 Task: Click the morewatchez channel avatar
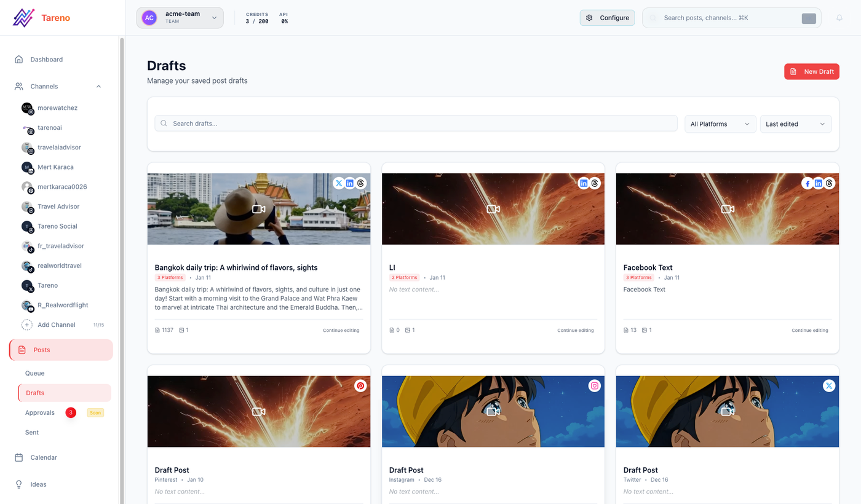27,108
